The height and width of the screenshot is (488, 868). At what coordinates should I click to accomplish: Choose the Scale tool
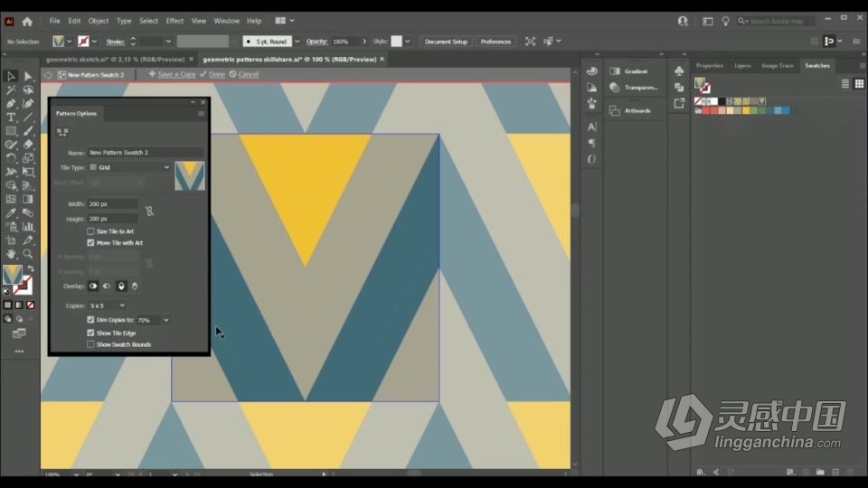[28, 158]
